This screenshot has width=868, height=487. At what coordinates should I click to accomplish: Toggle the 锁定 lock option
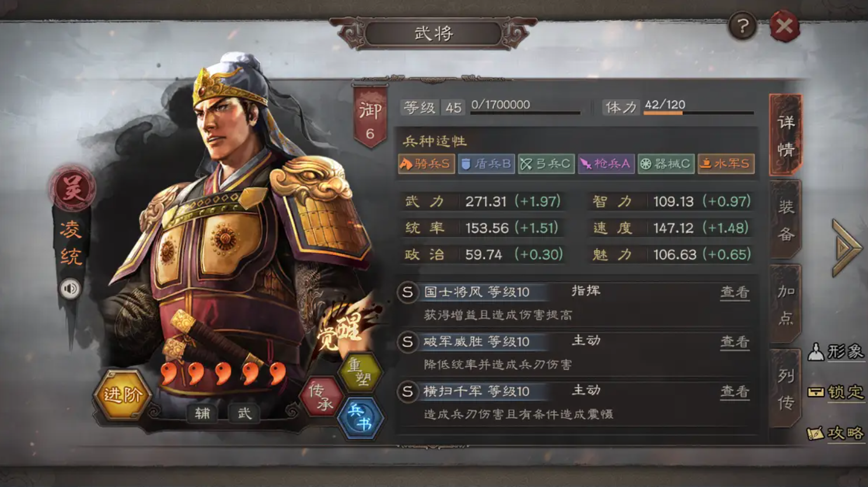click(x=836, y=392)
